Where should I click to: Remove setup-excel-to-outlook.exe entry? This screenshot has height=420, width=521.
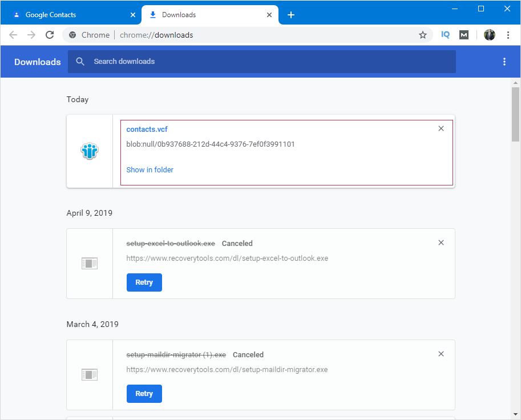coord(441,243)
